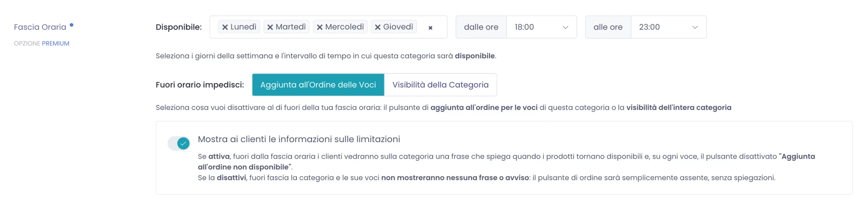Click the 'Fascia Oraria' label
The image size is (868, 209).
40,27
